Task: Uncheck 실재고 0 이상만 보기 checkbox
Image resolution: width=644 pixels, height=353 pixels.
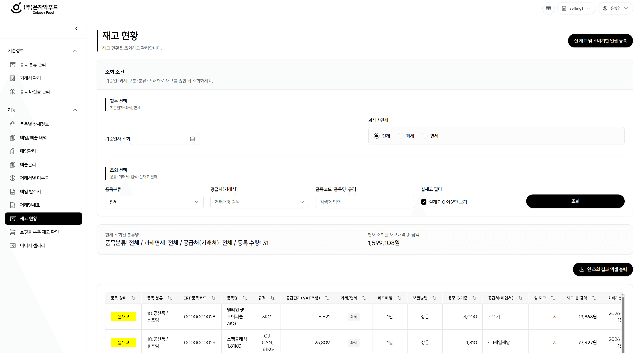Action: [423, 202]
